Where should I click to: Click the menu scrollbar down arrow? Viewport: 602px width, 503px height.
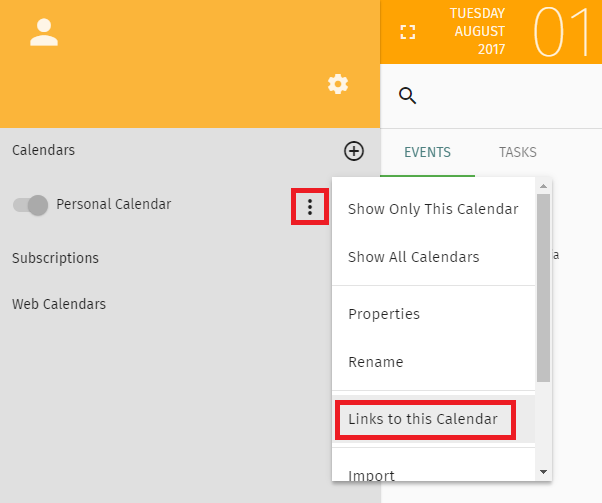tap(543, 472)
